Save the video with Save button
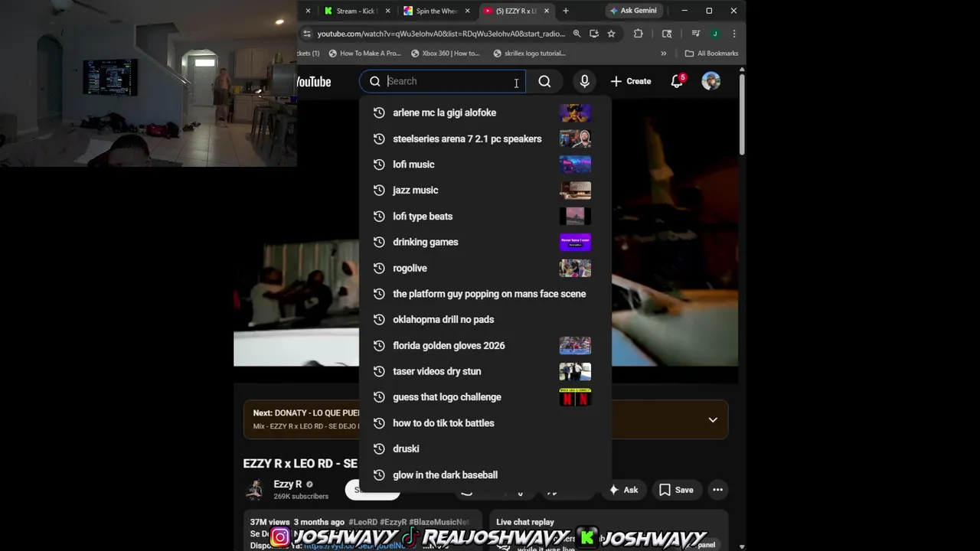 [x=676, y=490]
